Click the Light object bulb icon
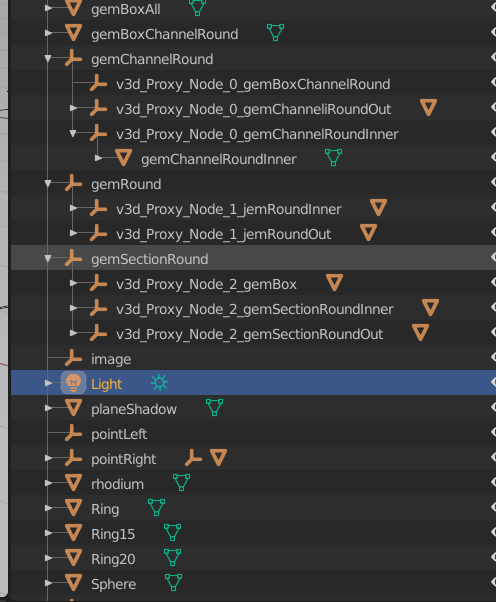The height and width of the screenshot is (602, 496). (x=73, y=383)
